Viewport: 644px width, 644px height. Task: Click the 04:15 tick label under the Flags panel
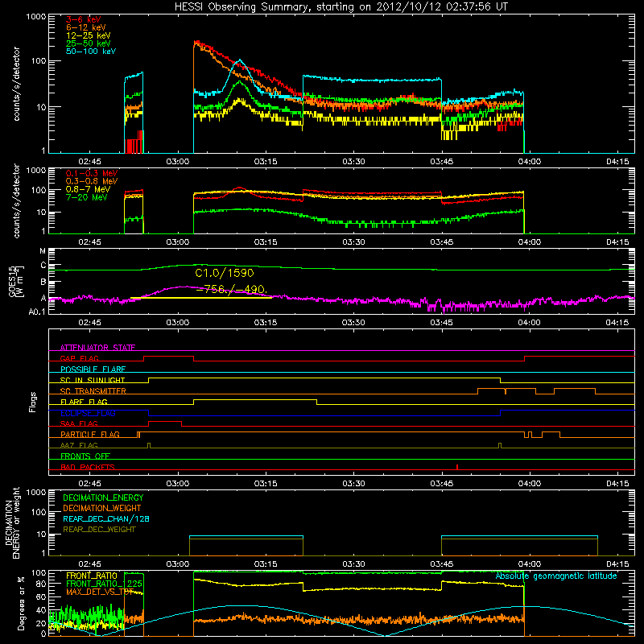click(x=617, y=484)
